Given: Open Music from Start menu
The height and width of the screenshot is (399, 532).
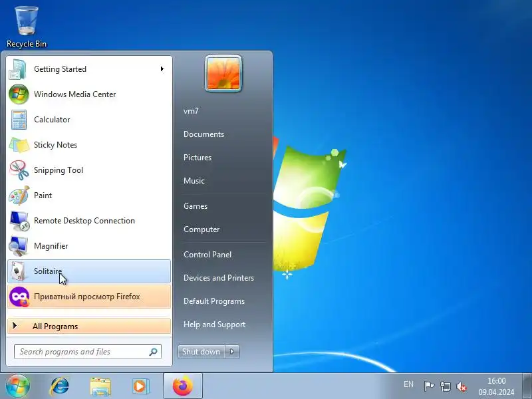Looking at the screenshot, I should click(x=194, y=180).
